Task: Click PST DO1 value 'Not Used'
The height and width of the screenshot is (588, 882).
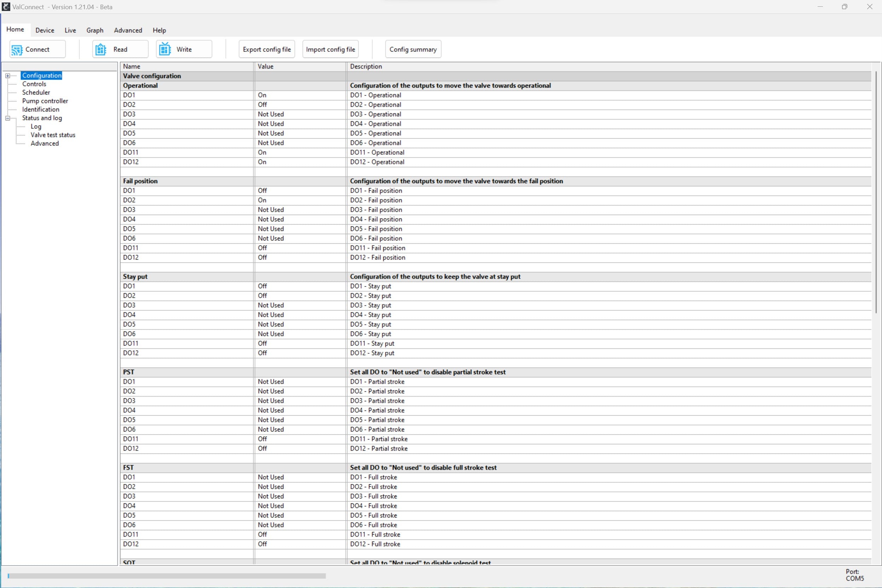Action: point(271,382)
